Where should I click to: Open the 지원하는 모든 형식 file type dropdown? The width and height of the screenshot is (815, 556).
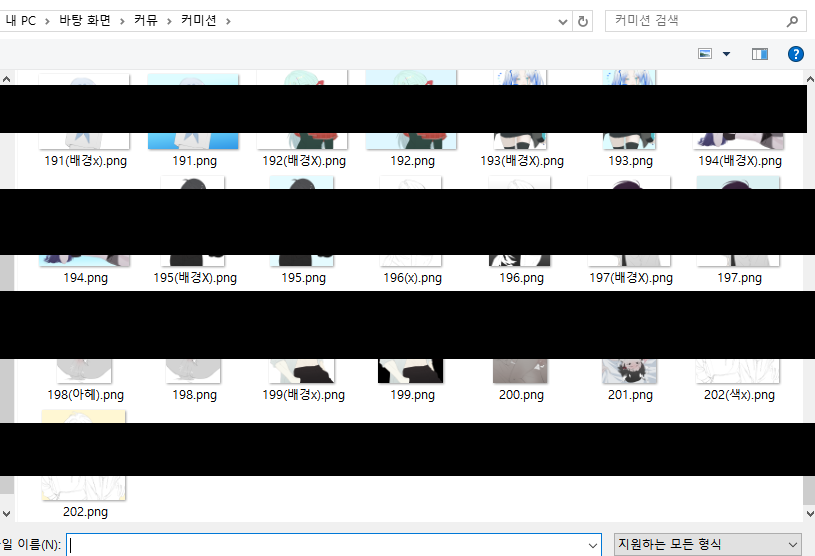(707, 545)
